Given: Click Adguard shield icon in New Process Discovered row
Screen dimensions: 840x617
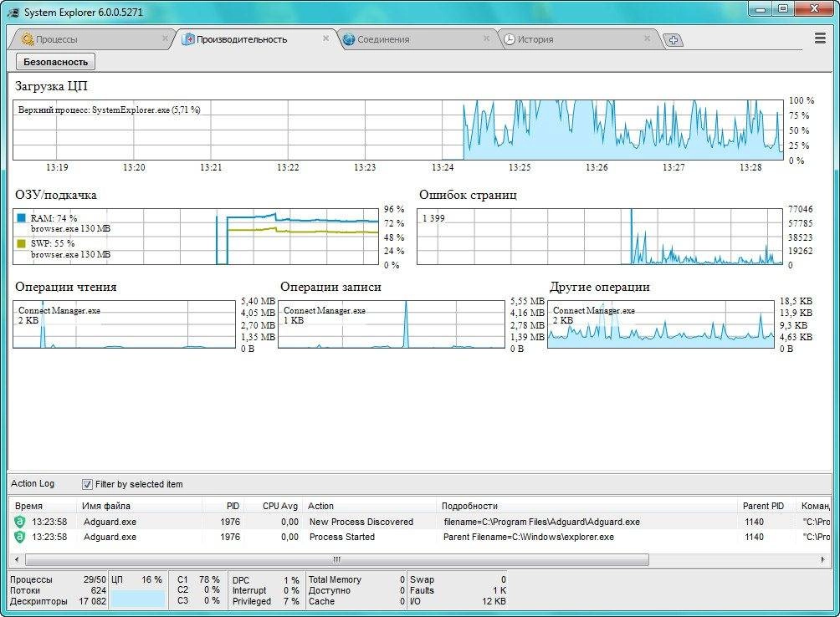Looking at the screenshot, I should coord(20,522).
